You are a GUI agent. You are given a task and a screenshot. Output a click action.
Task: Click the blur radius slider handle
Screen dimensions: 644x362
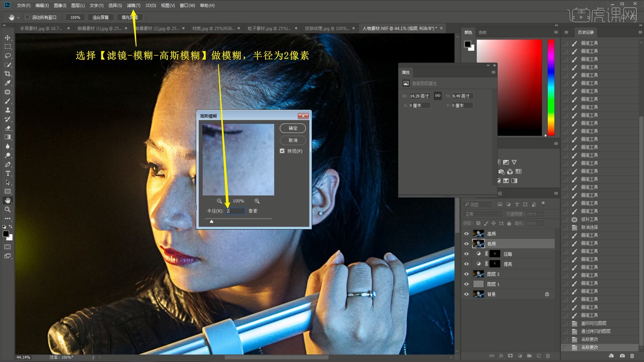[x=212, y=222]
